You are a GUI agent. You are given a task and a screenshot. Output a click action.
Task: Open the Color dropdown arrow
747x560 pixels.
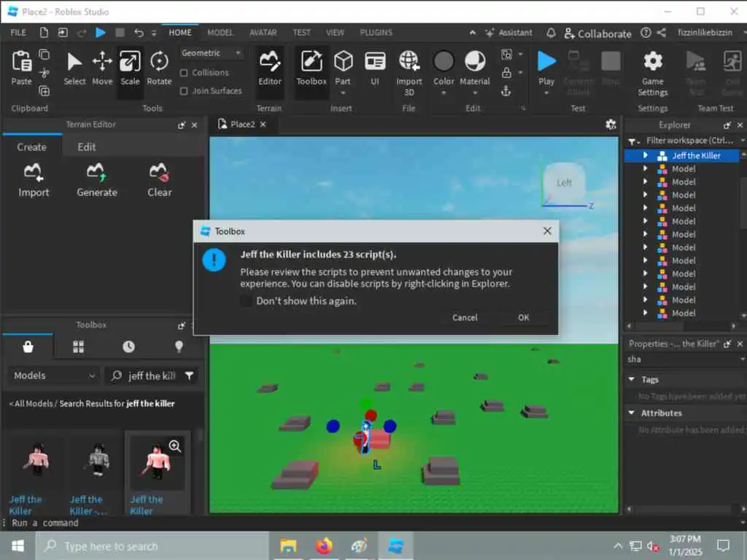pos(444,93)
